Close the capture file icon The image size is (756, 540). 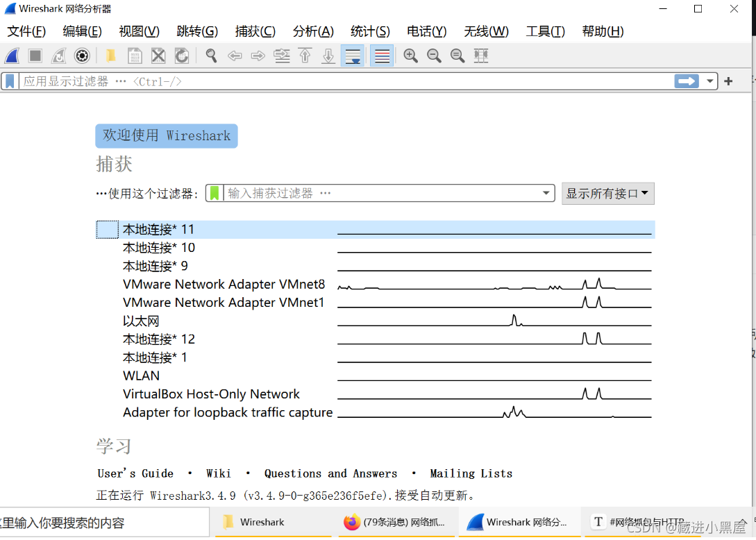tap(158, 56)
